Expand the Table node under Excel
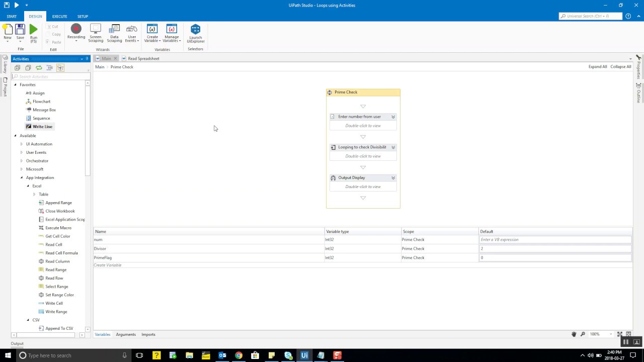This screenshot has height=362, width=644. 34,194
